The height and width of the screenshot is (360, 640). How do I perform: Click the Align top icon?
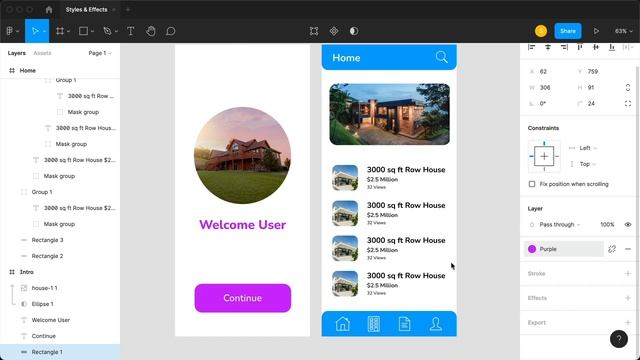coord(580,47)
